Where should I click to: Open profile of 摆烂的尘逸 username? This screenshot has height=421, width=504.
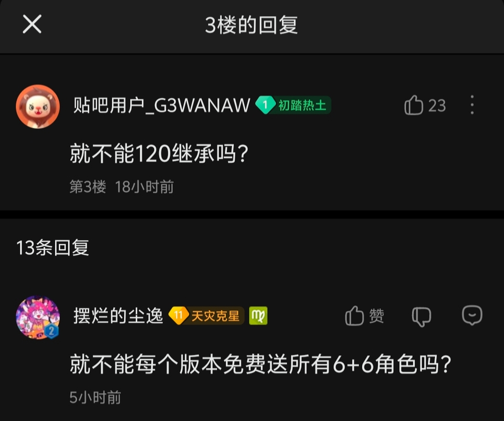(x=118, y=315)
